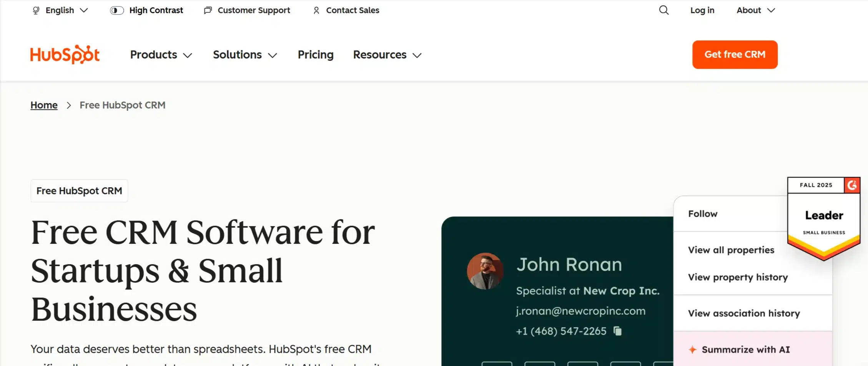Click Specialist at New Crop Inc. text
Screen dimensions: 868x366
pos(588,291)
